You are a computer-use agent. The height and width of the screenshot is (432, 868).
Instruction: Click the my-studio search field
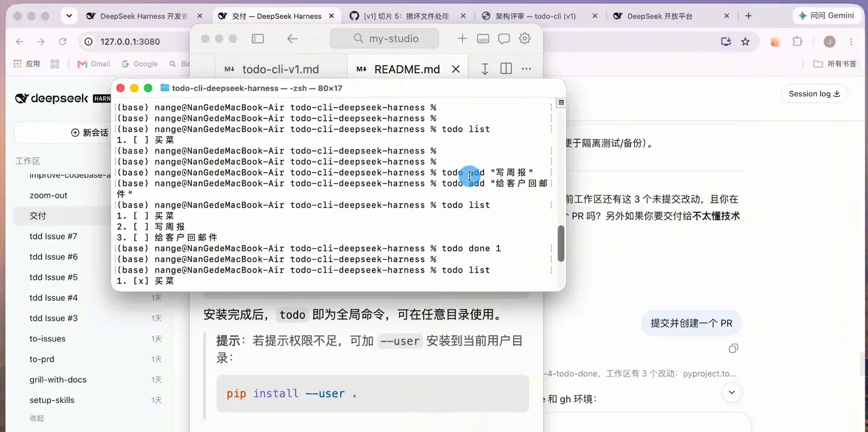point(384,39)
